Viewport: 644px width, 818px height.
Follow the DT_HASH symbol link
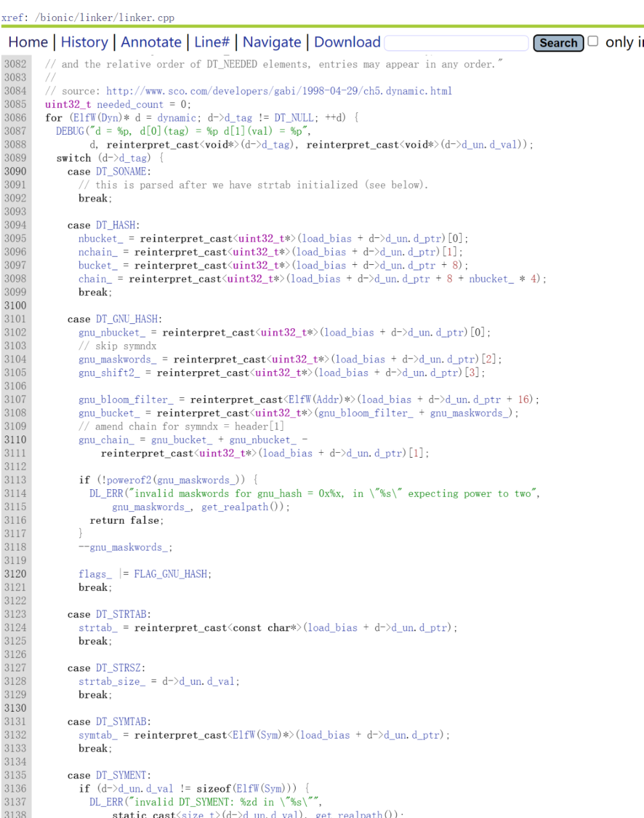coord(116,226)
